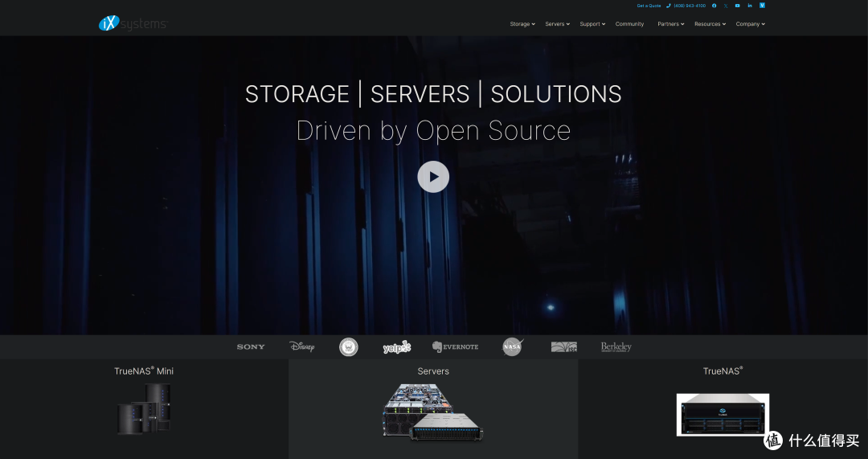The width and height of the screenshot is (868, 459).
Task: Click the iXsystems logo
Action: (133, 23)
